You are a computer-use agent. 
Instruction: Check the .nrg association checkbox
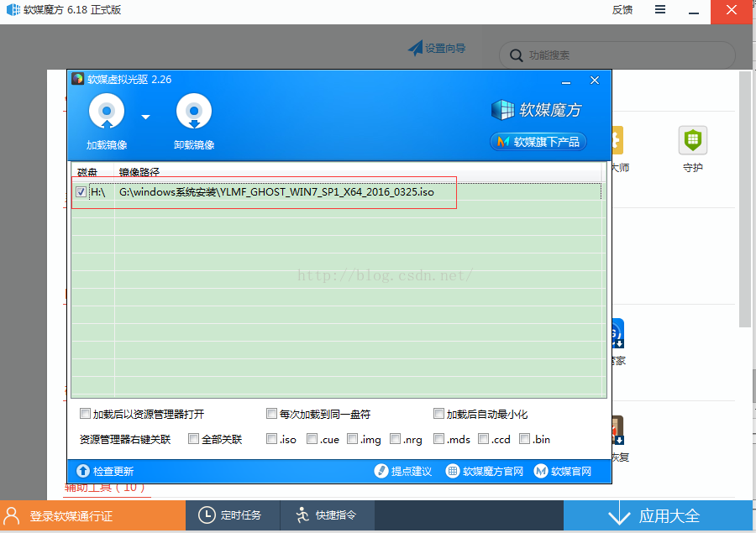396,438
